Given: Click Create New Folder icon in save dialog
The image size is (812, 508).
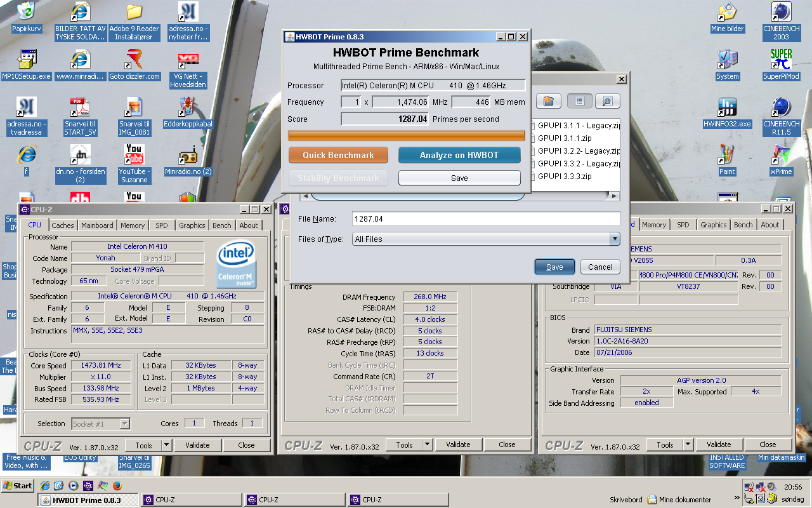Looking at the screenshot, I should point(549,101).
